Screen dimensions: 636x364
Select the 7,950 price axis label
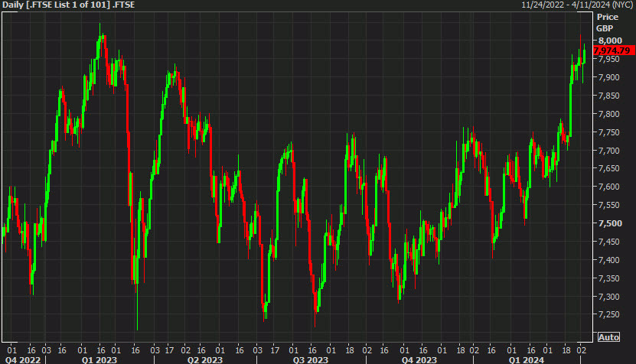point(608,59)
